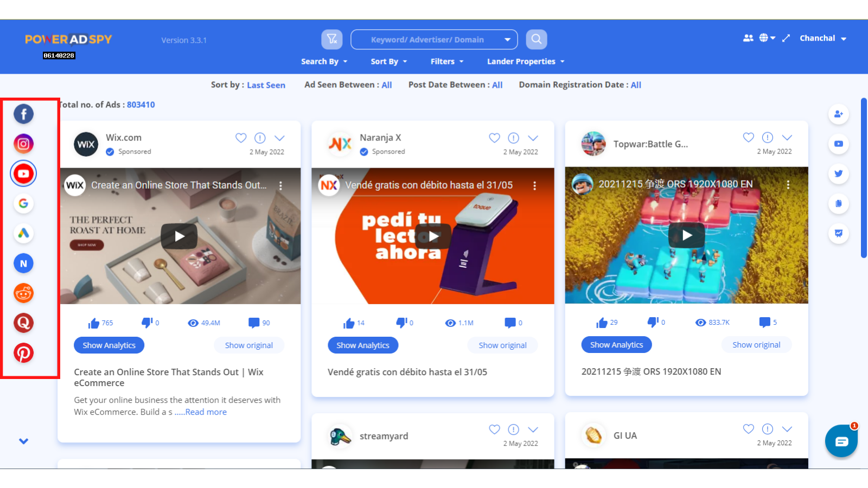
Task: Expand the GI UA card chevron
Action: 787,429
